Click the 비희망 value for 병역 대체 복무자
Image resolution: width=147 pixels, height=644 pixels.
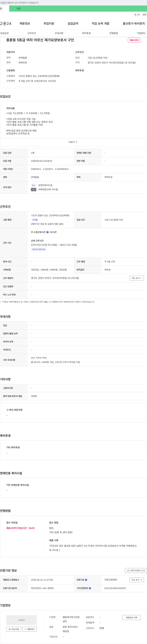pos(34,396)
